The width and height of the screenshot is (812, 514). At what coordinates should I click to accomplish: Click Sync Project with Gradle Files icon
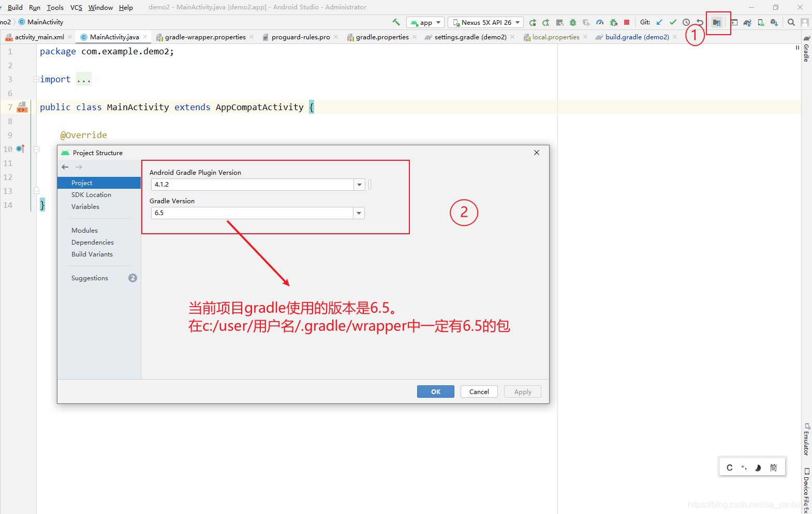[x=747, y=22]
